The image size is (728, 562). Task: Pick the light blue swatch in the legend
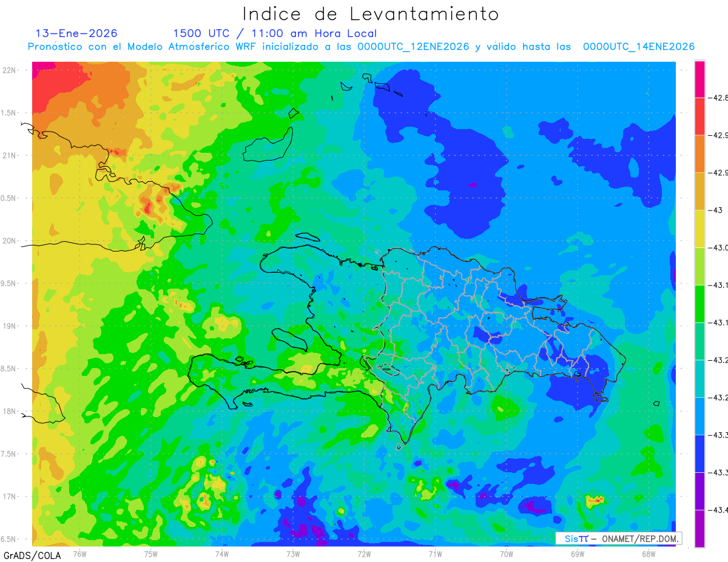coord(699,416)
